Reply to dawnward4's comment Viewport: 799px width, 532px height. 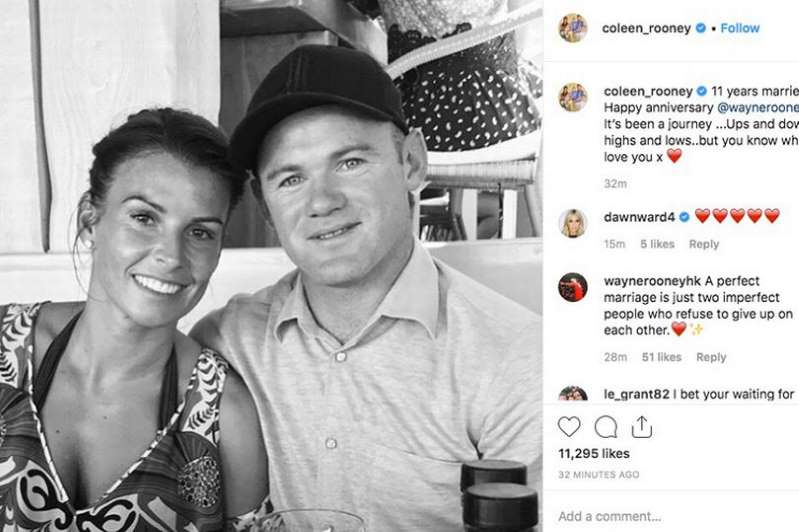point(704,244)
